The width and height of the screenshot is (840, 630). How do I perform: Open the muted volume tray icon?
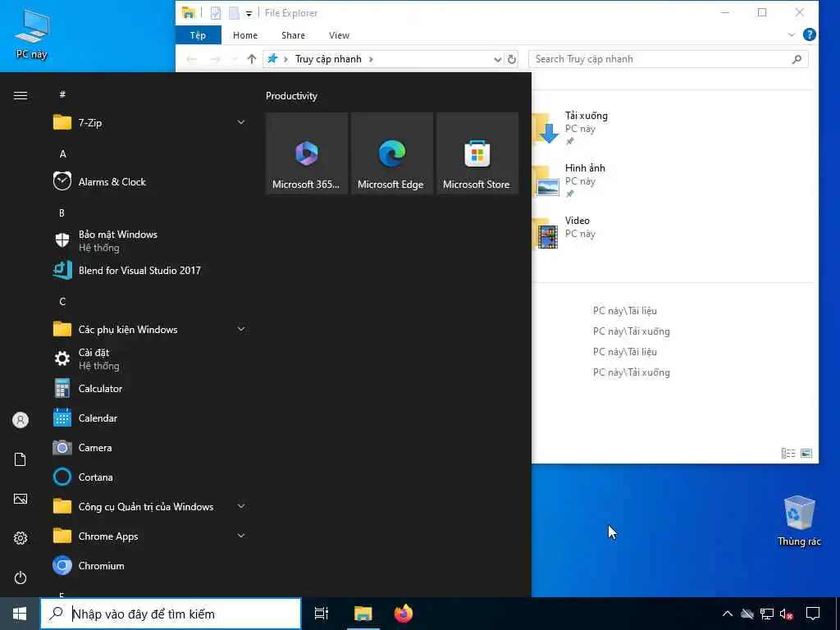click(x=786, y=614)
